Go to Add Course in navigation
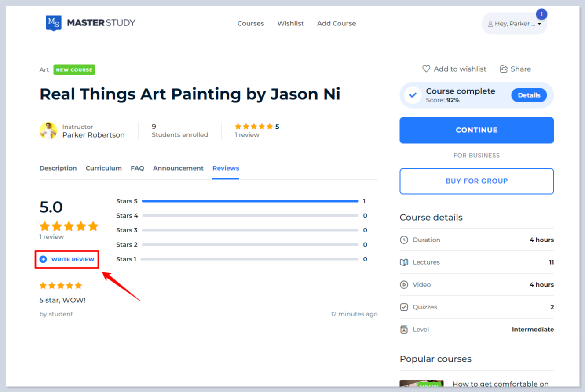The width and height of the screenshot is (585, 392). tap(336, 24)
